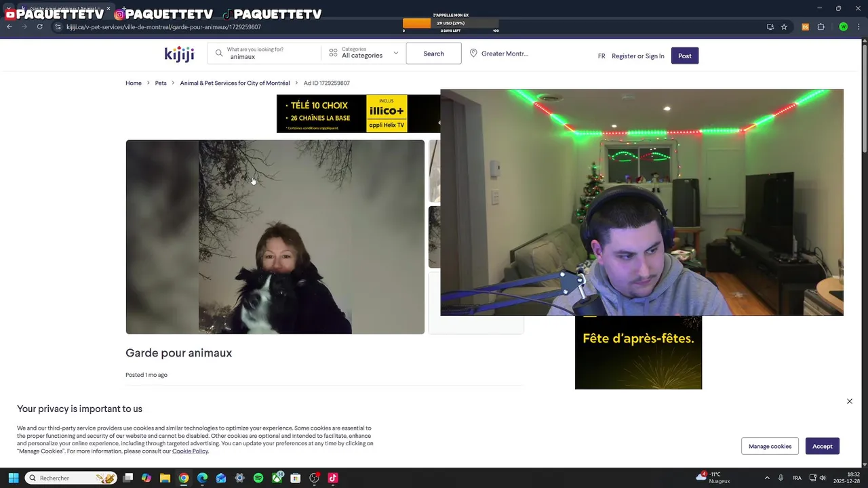868x488 pixels.
Task: Open Settings gear on the taskbar
Action: tap(239, 478)
